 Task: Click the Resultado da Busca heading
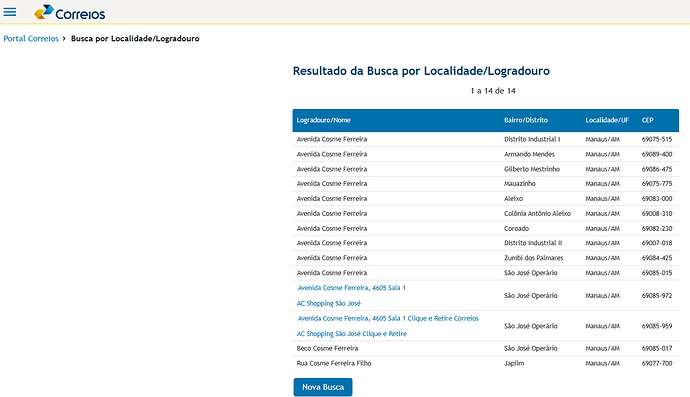click(x=421, y=71)
